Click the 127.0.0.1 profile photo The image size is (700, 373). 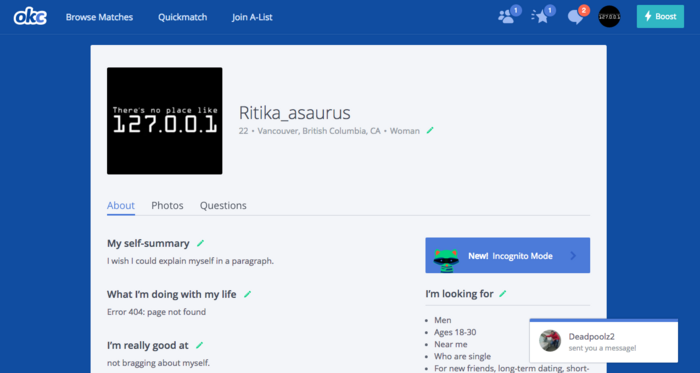165,121
